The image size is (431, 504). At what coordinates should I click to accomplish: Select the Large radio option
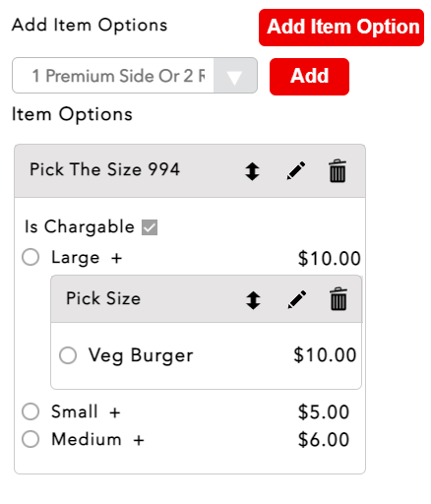[31, 257]
